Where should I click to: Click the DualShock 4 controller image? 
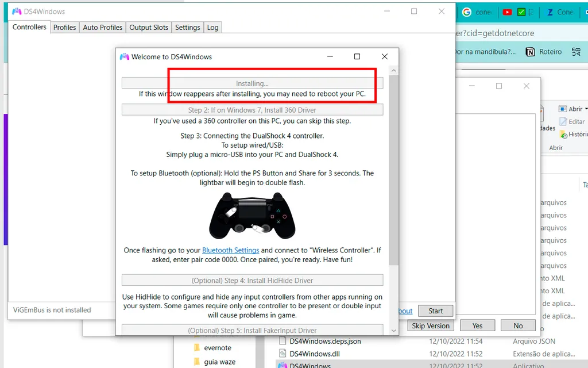pyautogui.click(x=253, y=216)
